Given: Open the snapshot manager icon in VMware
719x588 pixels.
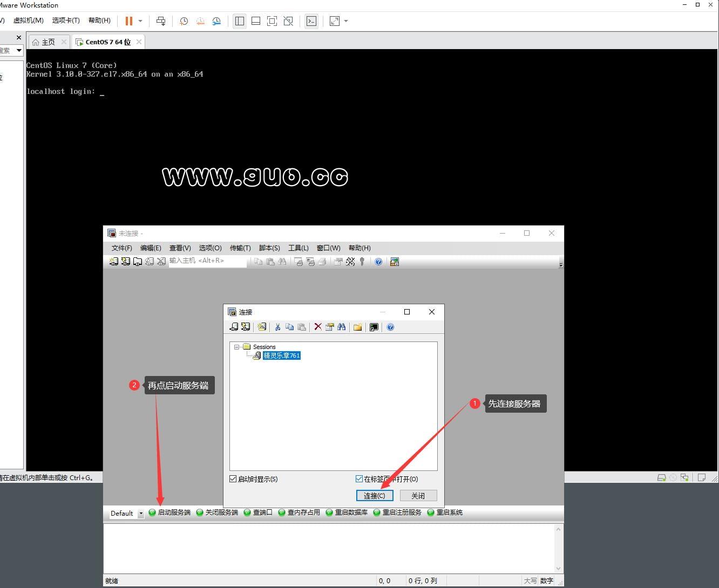Looking at the screenshot, I should pos(216,21).
